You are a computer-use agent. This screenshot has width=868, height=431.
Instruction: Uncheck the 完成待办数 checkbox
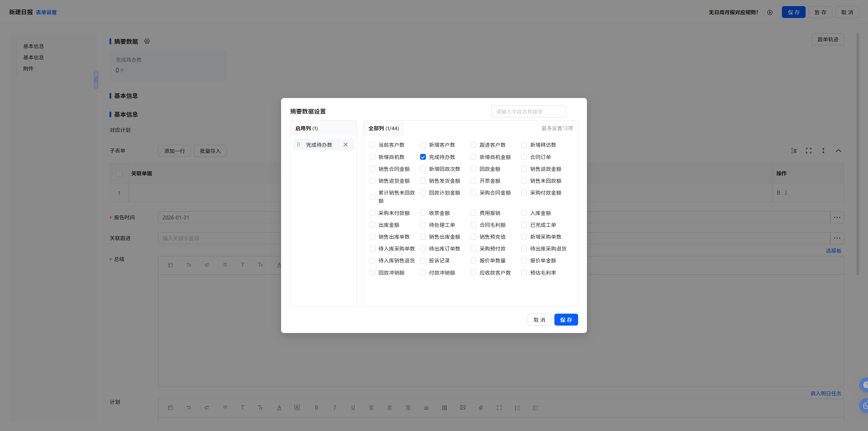(x=423, y=157)
